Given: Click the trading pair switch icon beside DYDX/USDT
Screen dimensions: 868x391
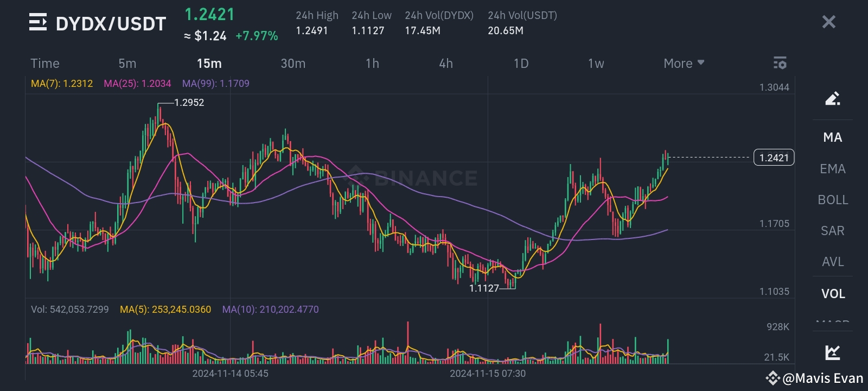Looking at the screenshot, I should 37,23.
